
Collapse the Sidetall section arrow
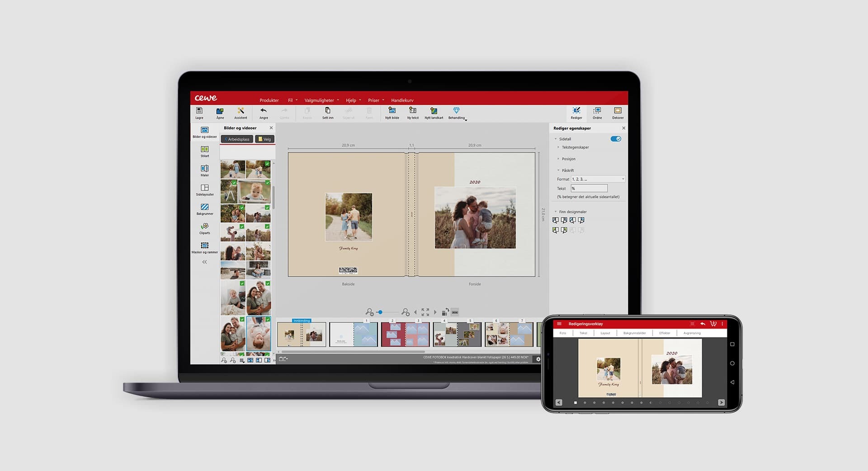[x=556, y=139]
